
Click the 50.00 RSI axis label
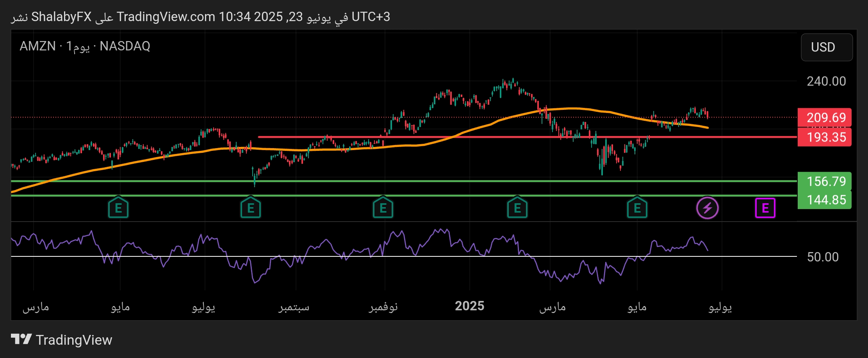[823, 257]
